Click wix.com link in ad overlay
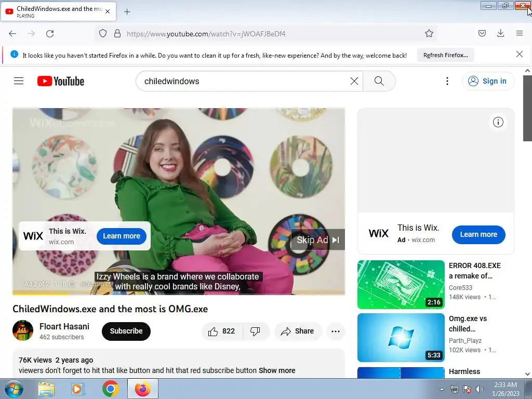Screen dimensions: 532x399 95,284
